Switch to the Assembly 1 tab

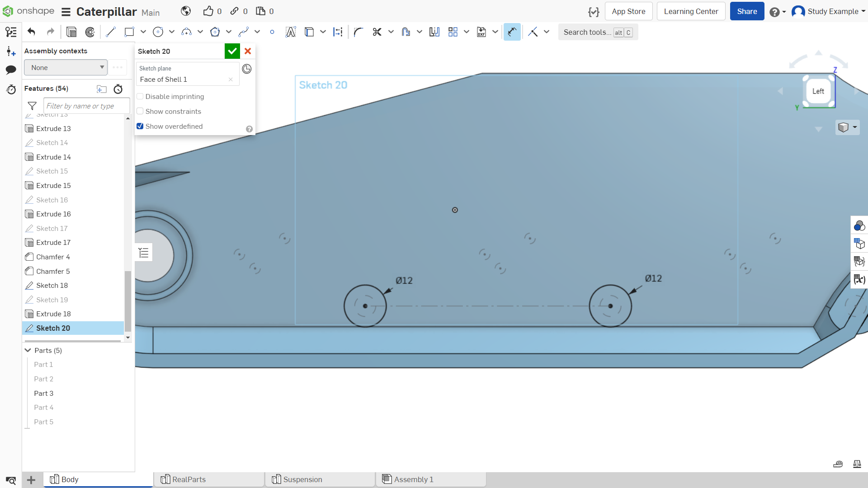431,479
